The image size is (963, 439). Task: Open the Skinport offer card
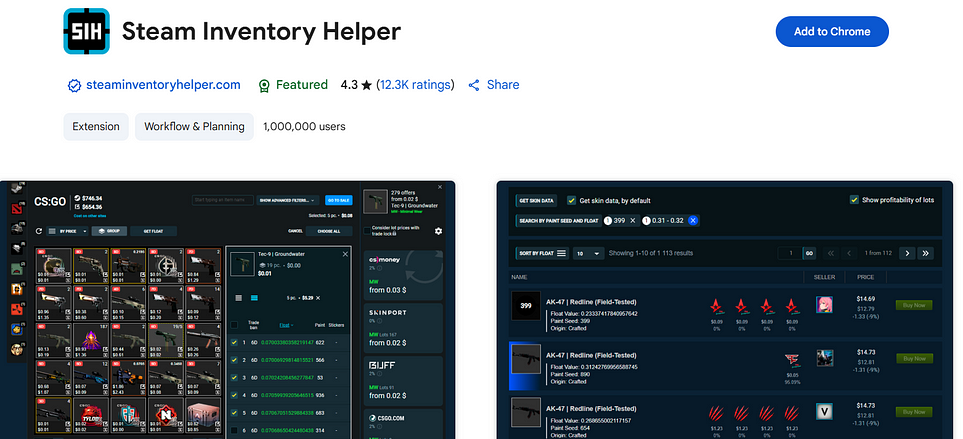[402, 328]
